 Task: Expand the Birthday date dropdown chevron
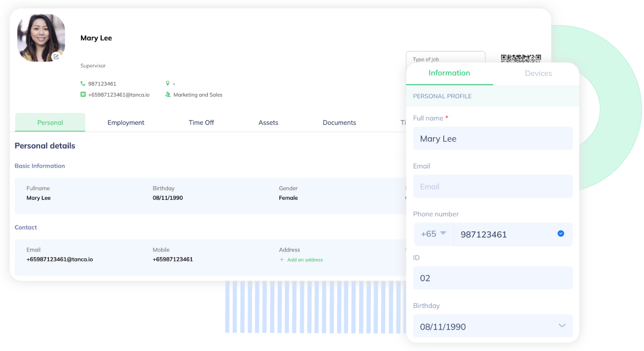coord(562,326)
